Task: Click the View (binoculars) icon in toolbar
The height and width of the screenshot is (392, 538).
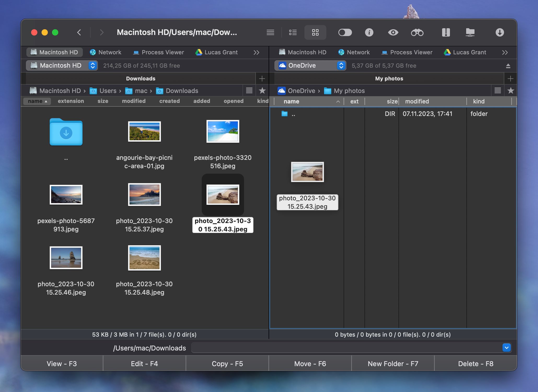Action: [x=417, y=33]
